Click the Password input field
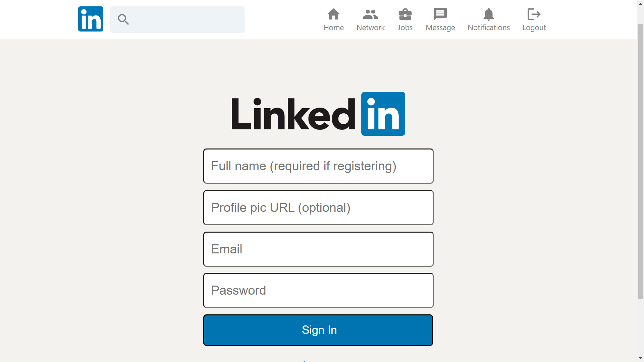Screen dimensions: 644x362 click(x=318, y=290)
